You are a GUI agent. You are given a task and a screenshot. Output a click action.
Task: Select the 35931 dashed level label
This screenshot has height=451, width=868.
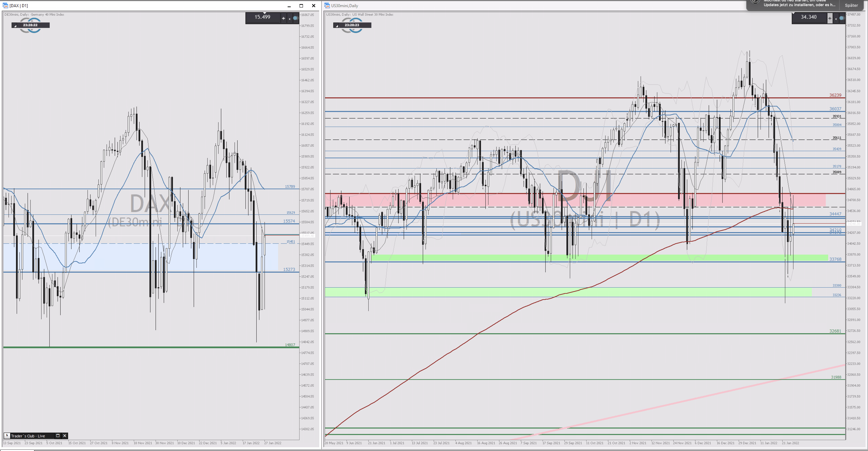point(837,116)
